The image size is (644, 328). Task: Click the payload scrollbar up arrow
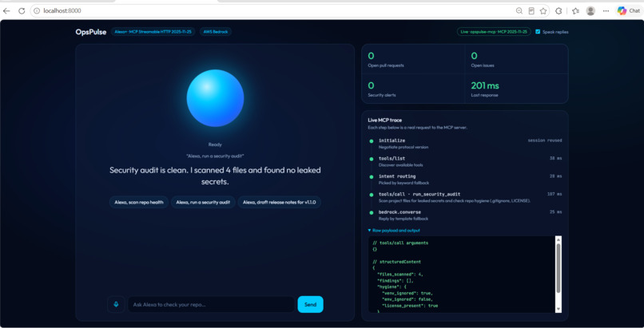pyautogui.click(x=559, y=239)
